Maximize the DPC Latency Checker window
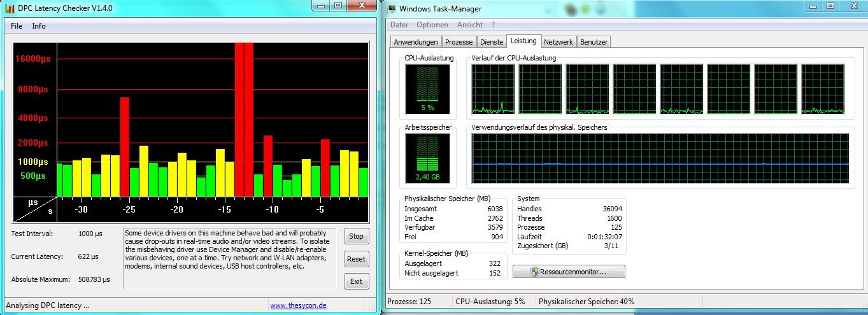The width and height of the screenshot is (868, 315). click(338, 5)
